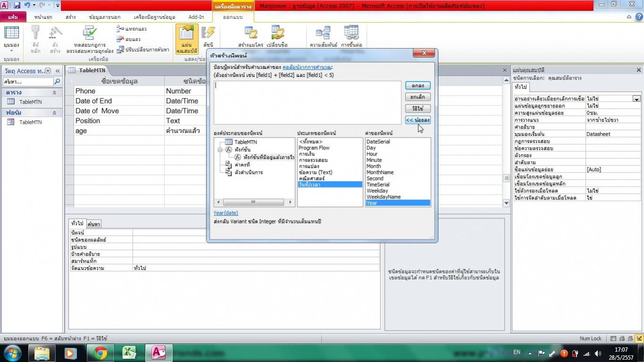Click inside the expression text box
The width and height of the screenshot is (644, 362).
click(x=307, y=102)
